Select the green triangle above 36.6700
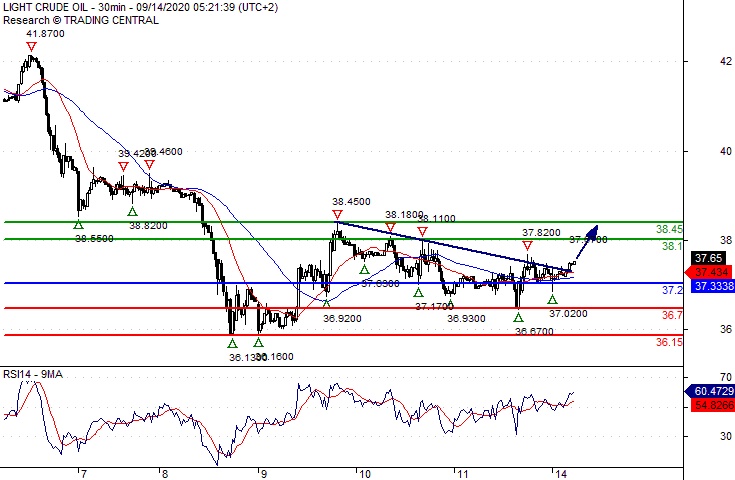Screen dimensions: 735x480 [518, 317]
